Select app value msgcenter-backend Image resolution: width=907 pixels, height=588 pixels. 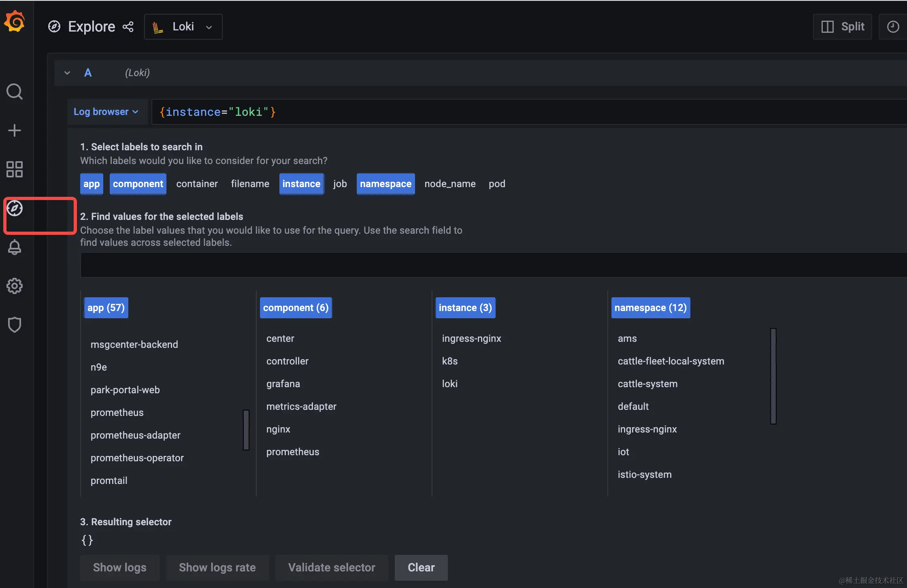134,345
